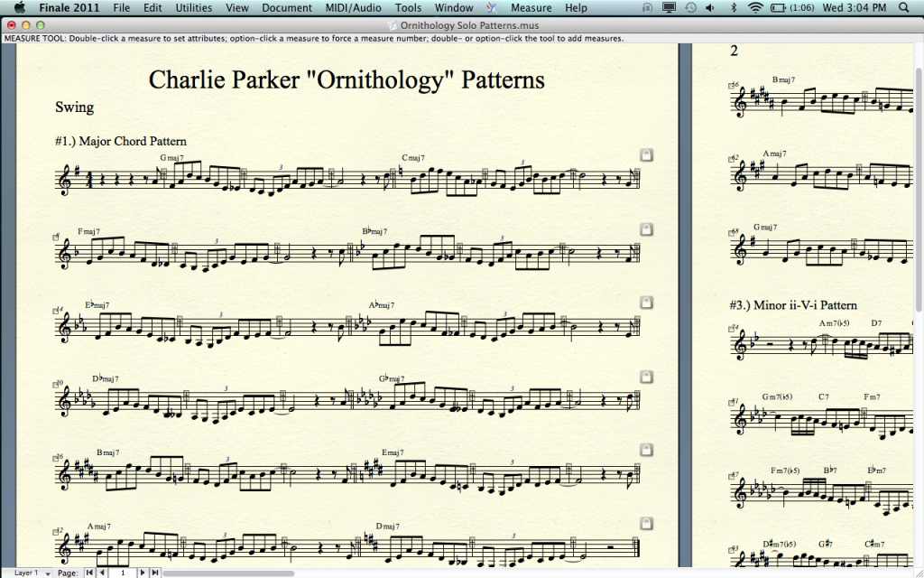Image resolution: width=924 pixels, height=578 pixels.
Task: Open the File menu
Action: click(x=122, y=7)
